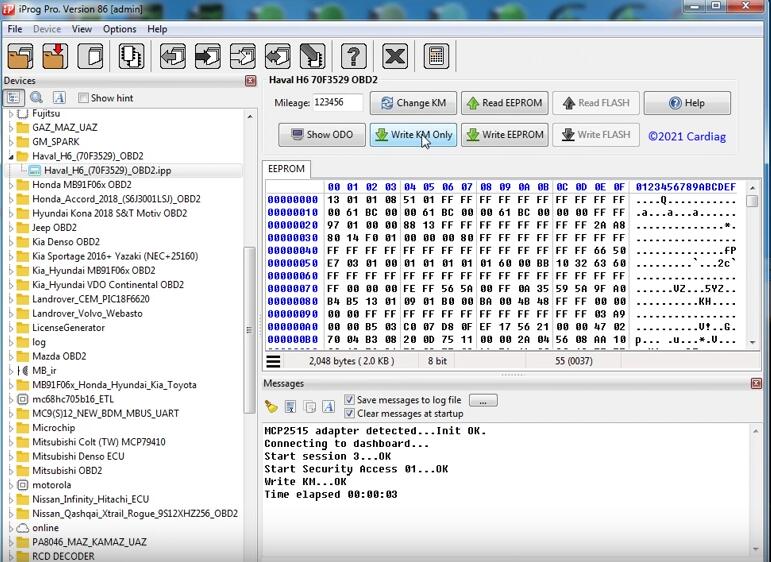The height and width of the screenshot is (562, 771).
Task: Click the '2,048 bytes ( 2.0 KB )' status text
Action: tap(352, 361)
